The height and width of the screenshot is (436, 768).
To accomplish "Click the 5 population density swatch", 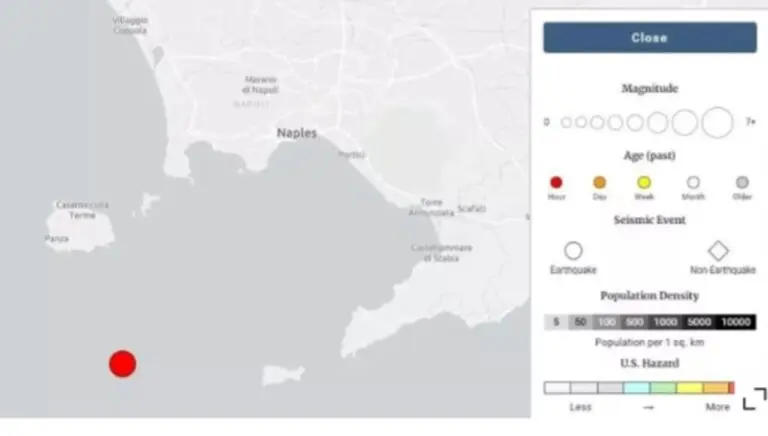I will (556, 322).
